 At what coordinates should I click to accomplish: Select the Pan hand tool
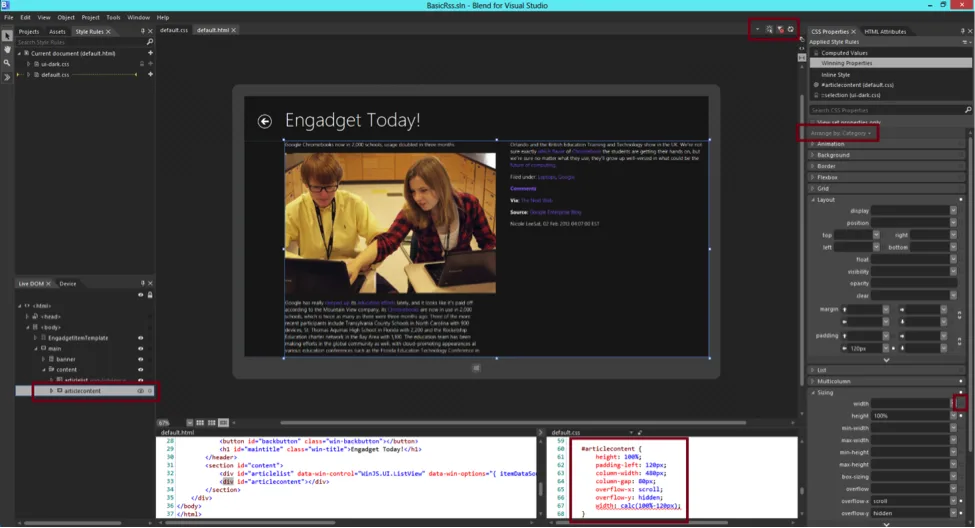(7, 50)
